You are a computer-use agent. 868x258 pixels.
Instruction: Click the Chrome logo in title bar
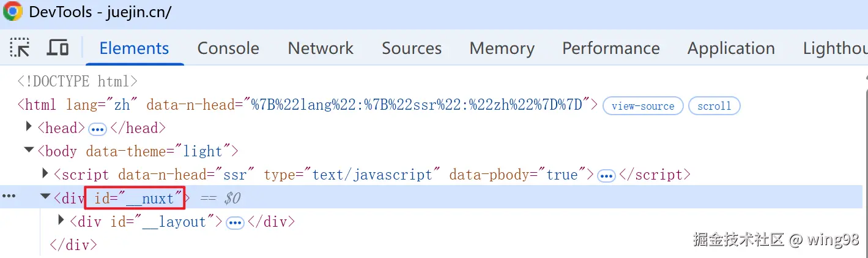point(12,12)
